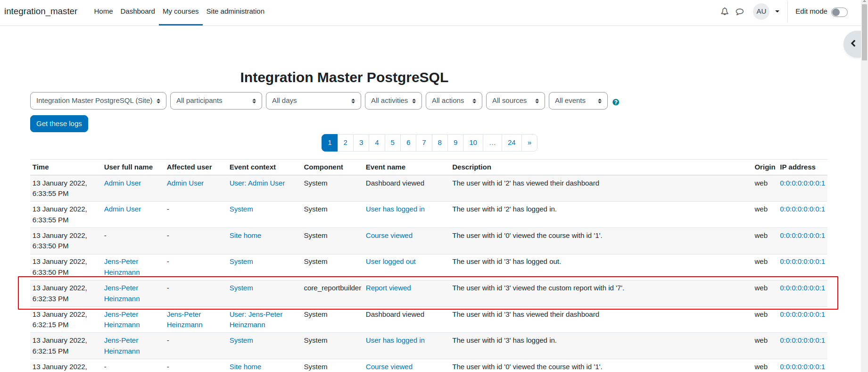Open the All participants dropdown

click(x=216, y=101)
